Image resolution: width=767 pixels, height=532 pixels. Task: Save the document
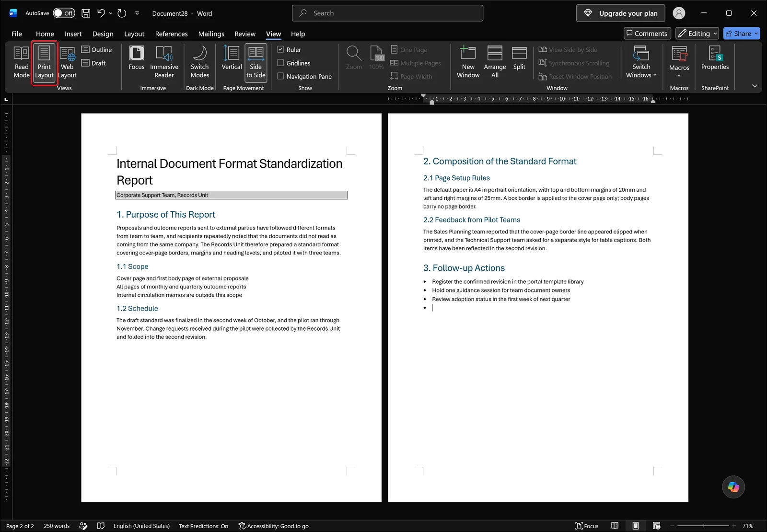86,13
